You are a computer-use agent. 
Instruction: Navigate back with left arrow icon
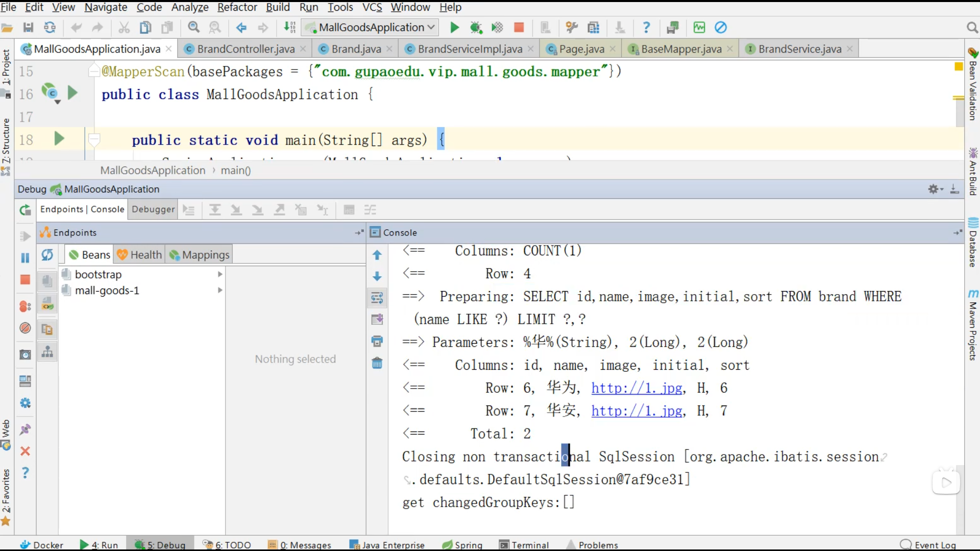click(241, 28)
